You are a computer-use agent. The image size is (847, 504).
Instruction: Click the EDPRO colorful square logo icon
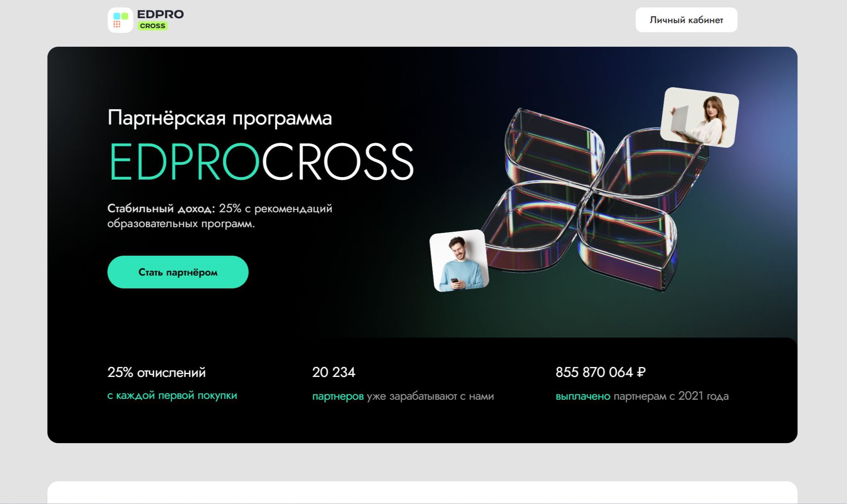point(120,20)
